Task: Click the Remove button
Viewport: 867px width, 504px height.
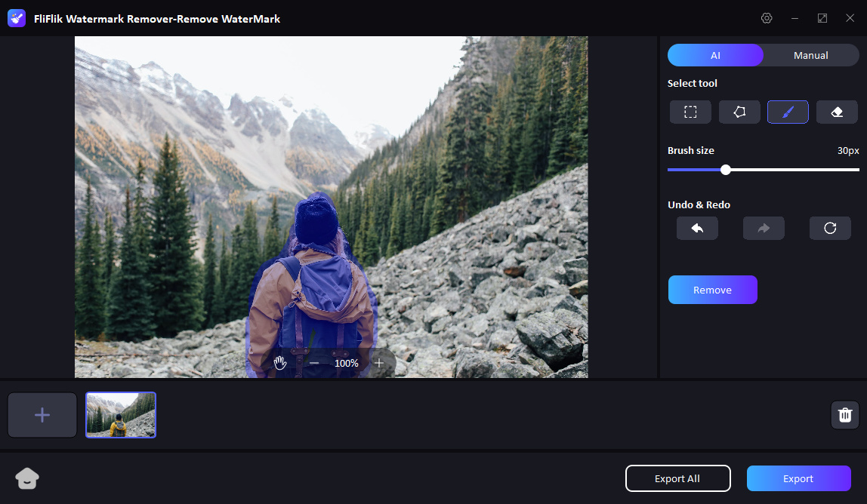Action: (712, 289)
